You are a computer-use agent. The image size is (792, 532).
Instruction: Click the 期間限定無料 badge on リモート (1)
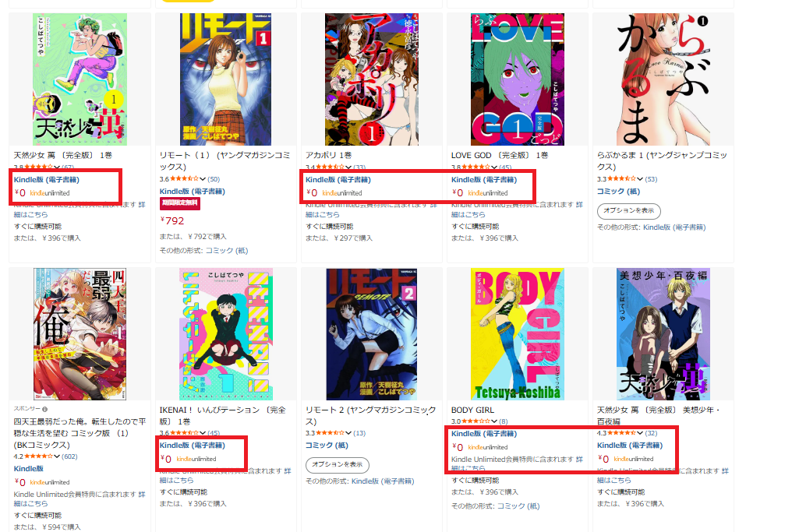pyautogui.click(x=180, y=203)
